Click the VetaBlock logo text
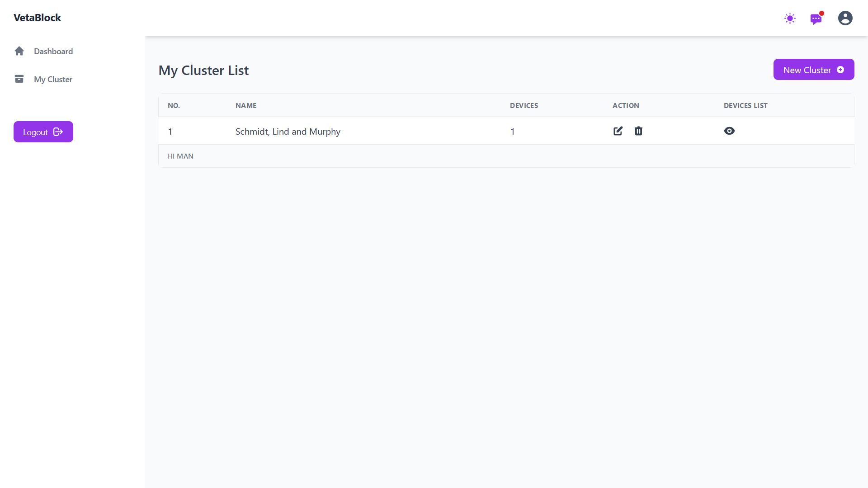868x488 pixels. click(x=37, y=18)
